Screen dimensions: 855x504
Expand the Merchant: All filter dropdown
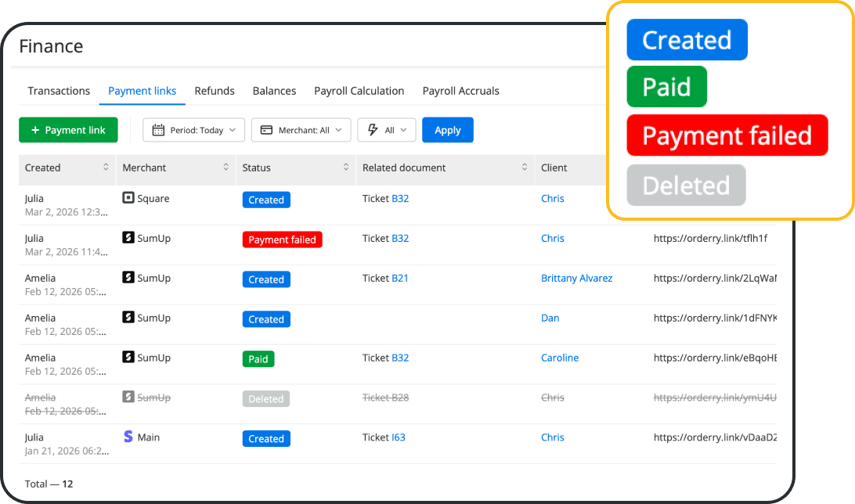pyautogui.click(x=301, y=130)
